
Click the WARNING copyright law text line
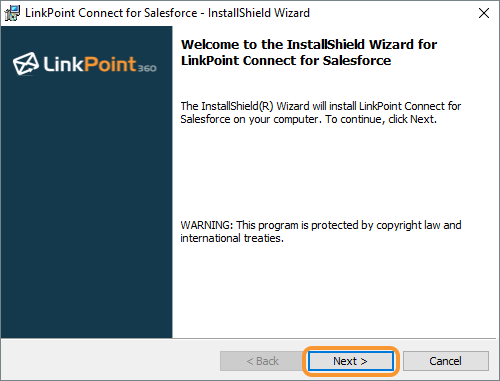[x=321, y=225]
